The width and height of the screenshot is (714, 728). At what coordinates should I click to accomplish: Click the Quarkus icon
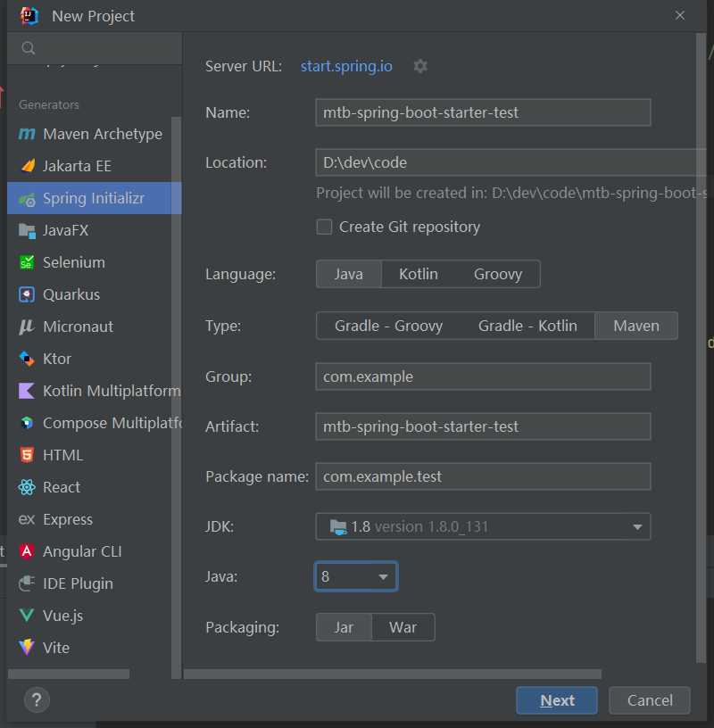27,294
